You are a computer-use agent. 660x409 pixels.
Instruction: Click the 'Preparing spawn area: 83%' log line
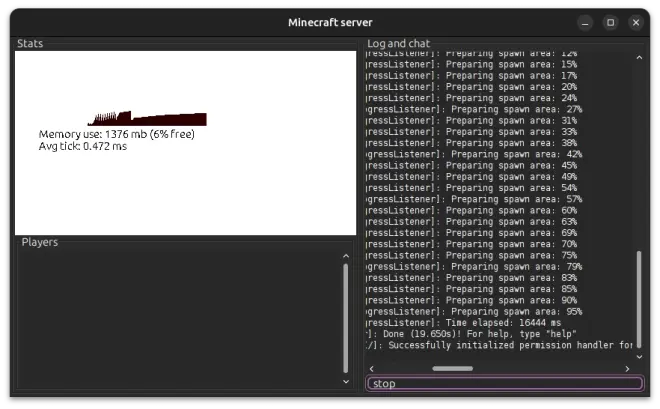coord(471,278)
